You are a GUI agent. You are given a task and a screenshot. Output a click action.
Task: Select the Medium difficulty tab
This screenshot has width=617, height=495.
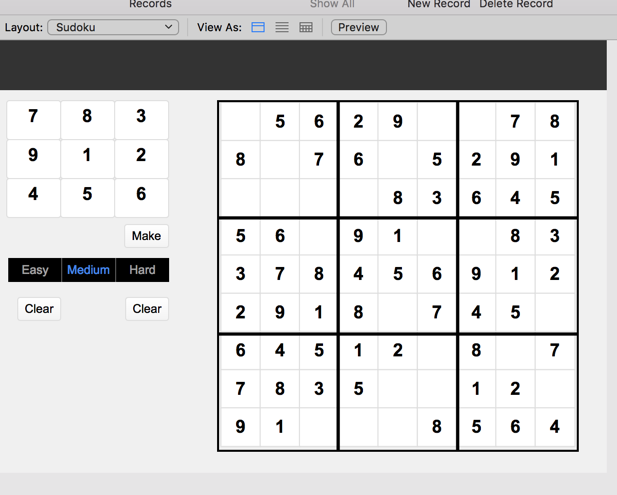[x=89, y=270]
